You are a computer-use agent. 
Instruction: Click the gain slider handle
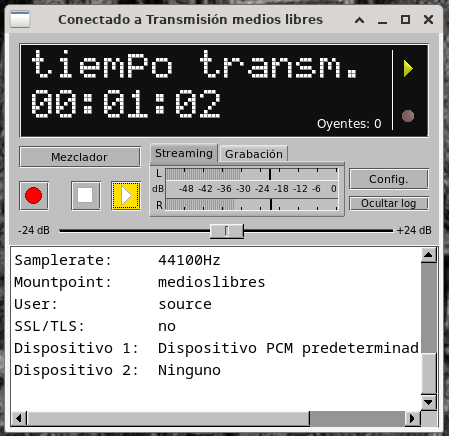(227, 231)
